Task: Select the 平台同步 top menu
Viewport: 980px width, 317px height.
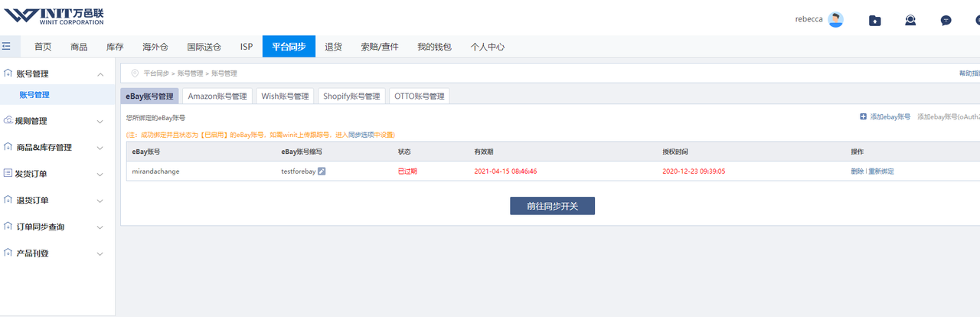Action: (289, 47)
